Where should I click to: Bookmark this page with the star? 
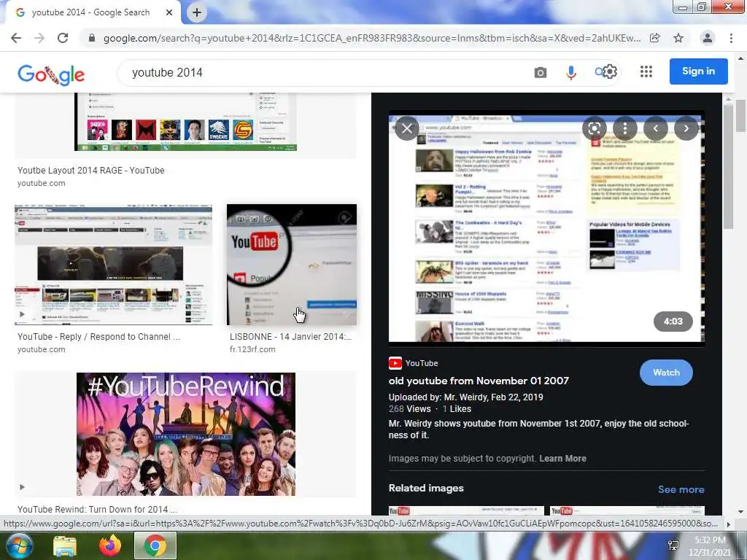pyautogui.click(x=678, y=38)
